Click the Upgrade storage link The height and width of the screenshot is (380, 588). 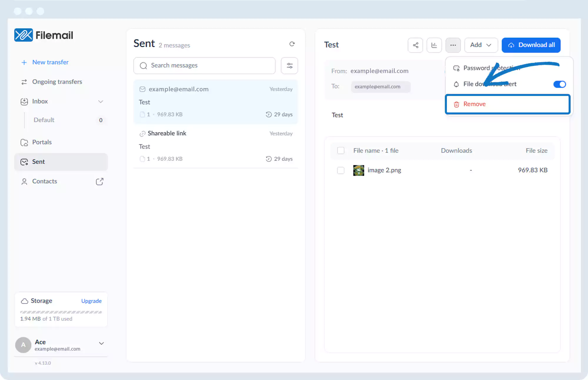pyautogui.click(x=91, y=301)
